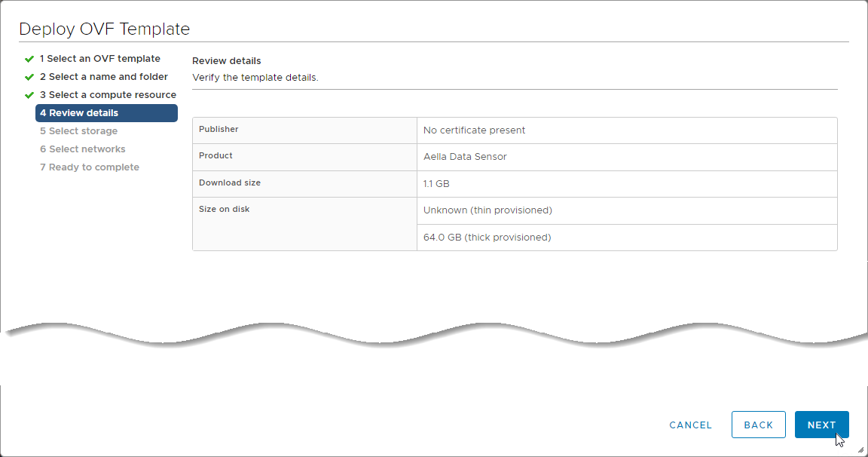Go to step 1 Select an OVF template
This screenshot has width=868, height=457.
pyautogui.click(x=99, y=59)
